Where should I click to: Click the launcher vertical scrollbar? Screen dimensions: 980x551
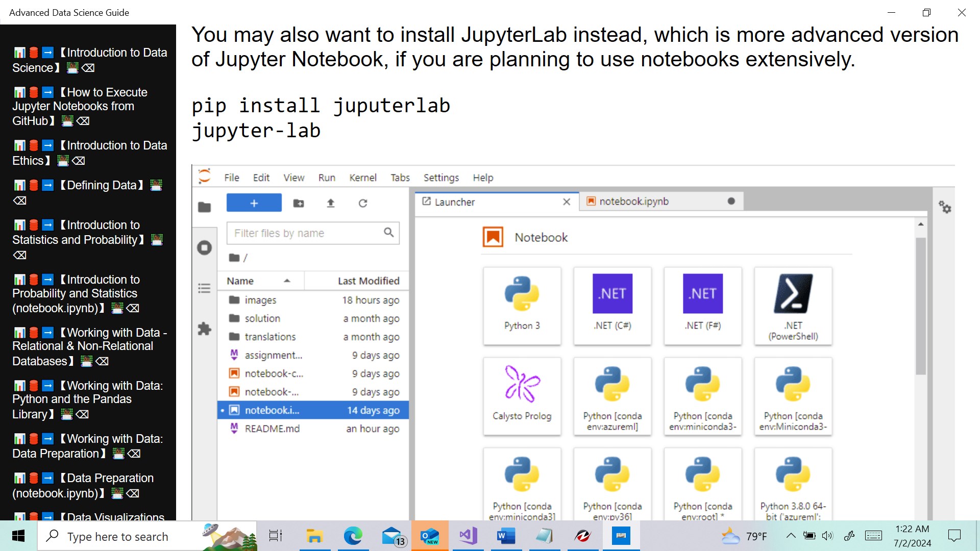(920, 306)
